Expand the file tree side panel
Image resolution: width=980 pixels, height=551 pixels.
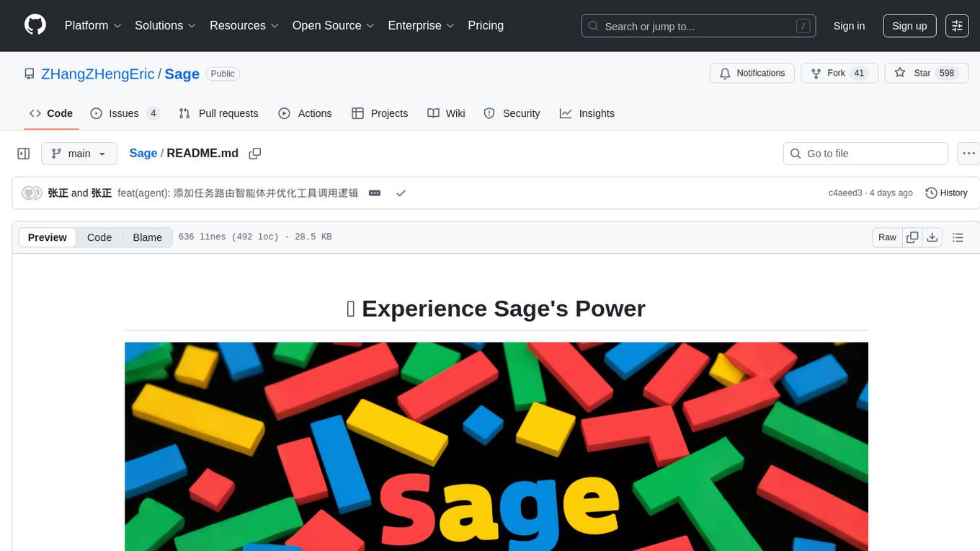click(x=24, y=154)
